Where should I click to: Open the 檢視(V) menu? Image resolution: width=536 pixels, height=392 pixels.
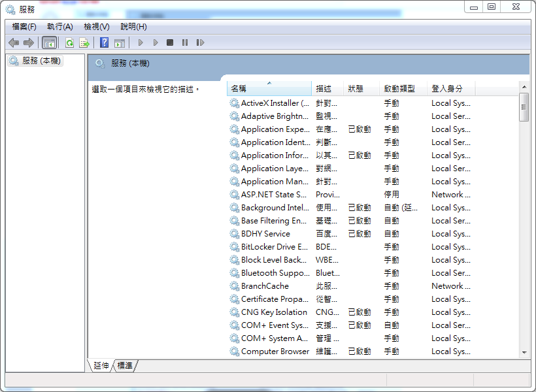97,27
